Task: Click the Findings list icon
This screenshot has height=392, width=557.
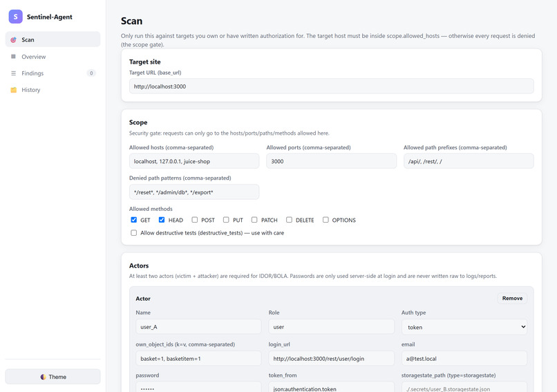Action: coord(14,73)
